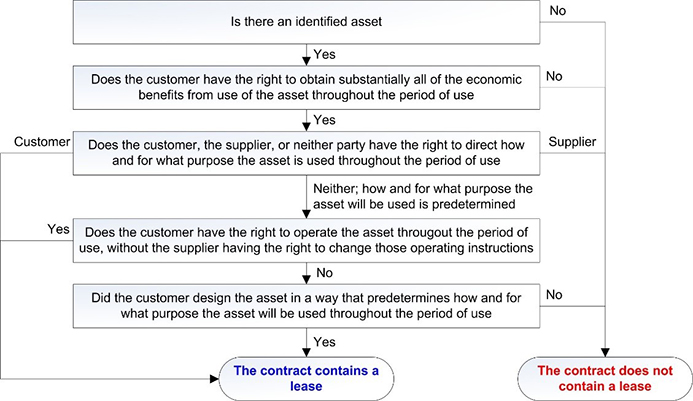Click the 'No' label beside economic benefits box
Image resolution: width=693 pixels, height=401 pixels.
click(x=554, y=76)
